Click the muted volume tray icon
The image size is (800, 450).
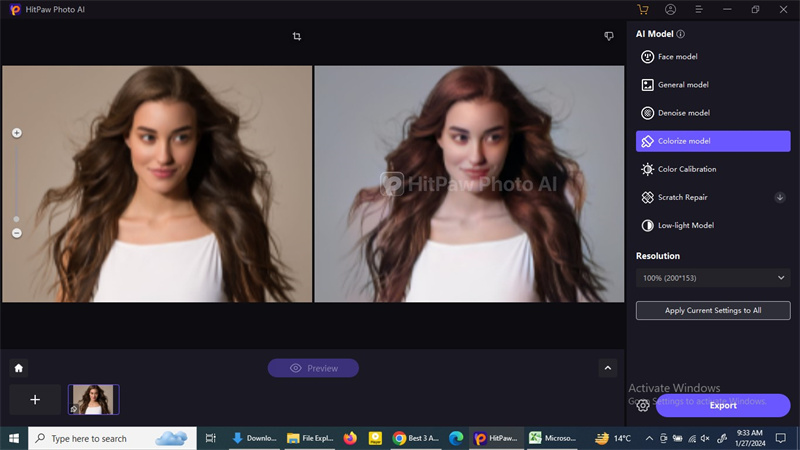click(x=706, y=438)
